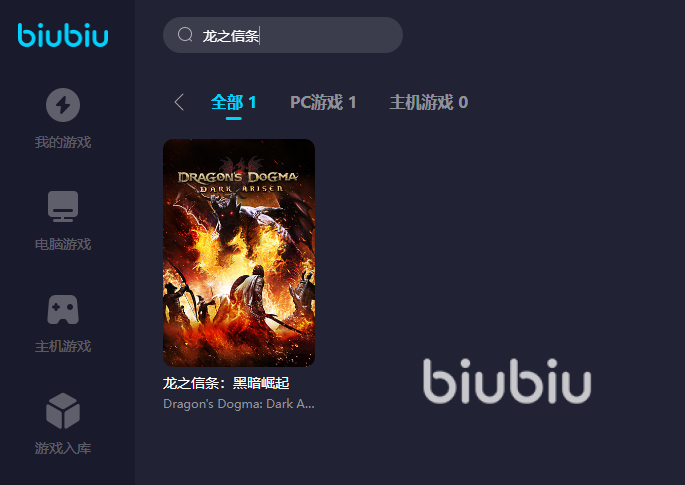Screen dimensions: 685x485
Task: Click the magnifier search icon
Action: [185, 35]
